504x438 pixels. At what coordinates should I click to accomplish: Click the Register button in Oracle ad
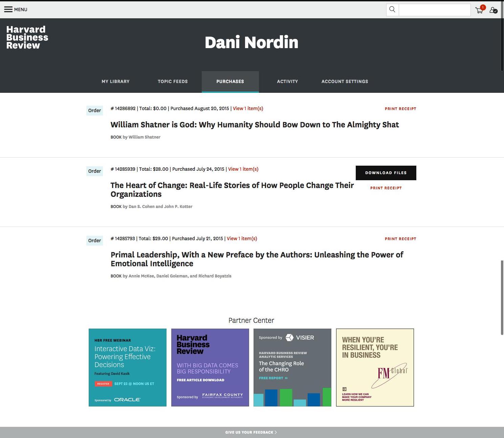(103, 384)
